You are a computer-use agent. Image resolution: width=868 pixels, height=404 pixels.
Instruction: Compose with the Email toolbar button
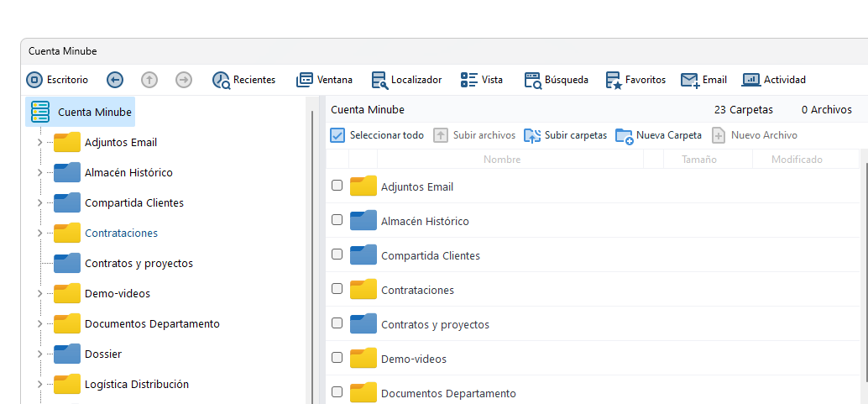[703, 80]
